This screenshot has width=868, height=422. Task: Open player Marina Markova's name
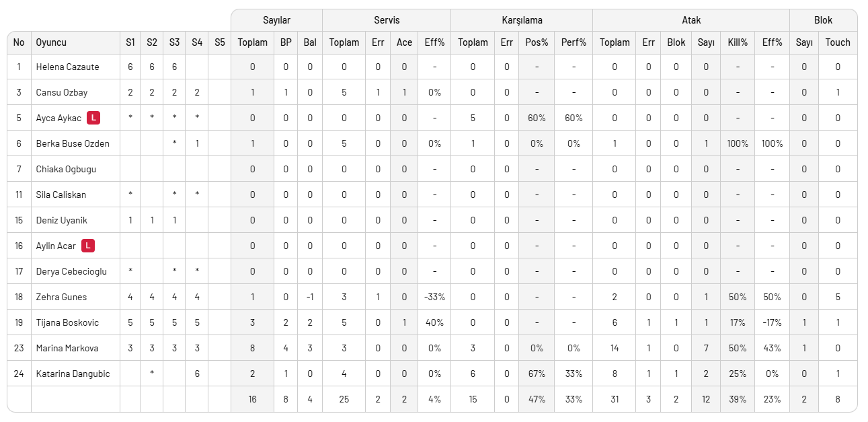pos(67,348)
